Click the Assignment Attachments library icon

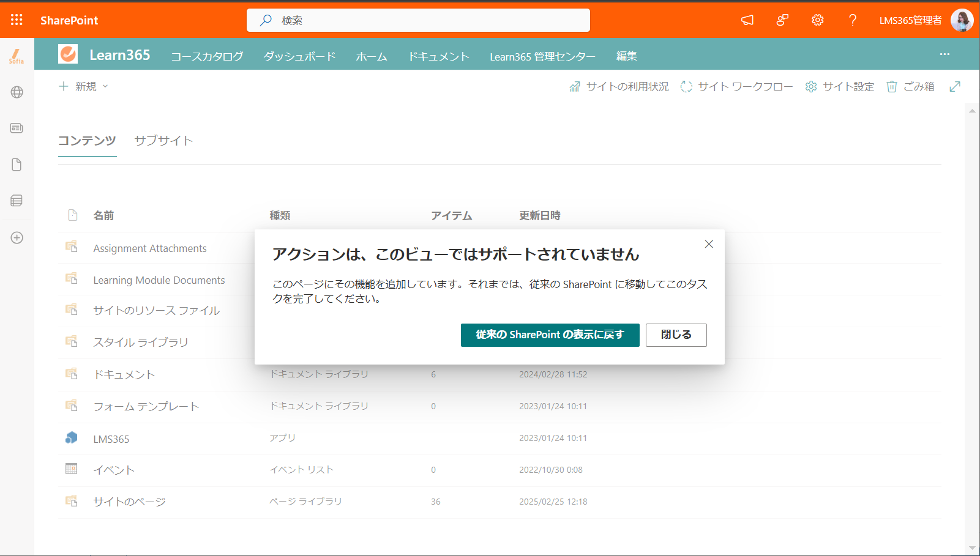(72, 246)
